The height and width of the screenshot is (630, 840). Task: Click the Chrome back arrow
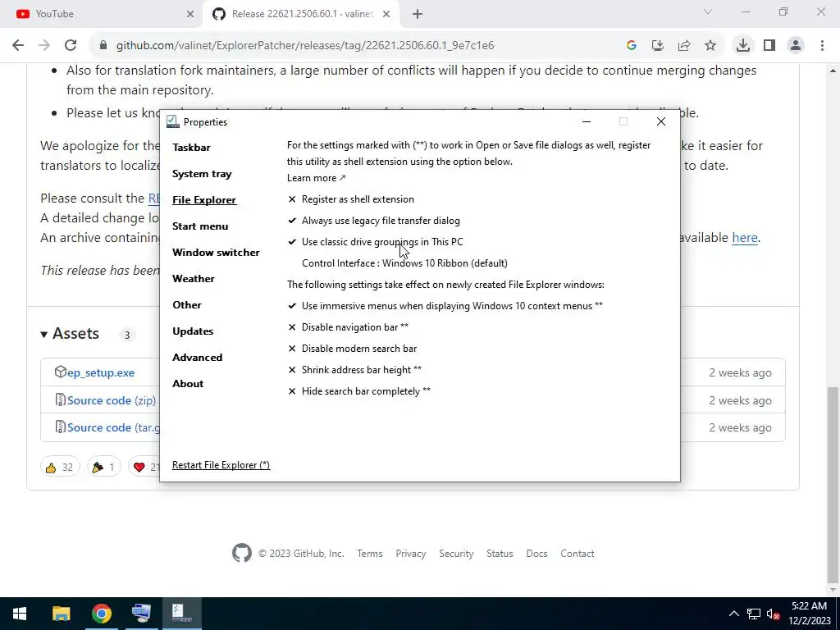[x=18, y=46]
